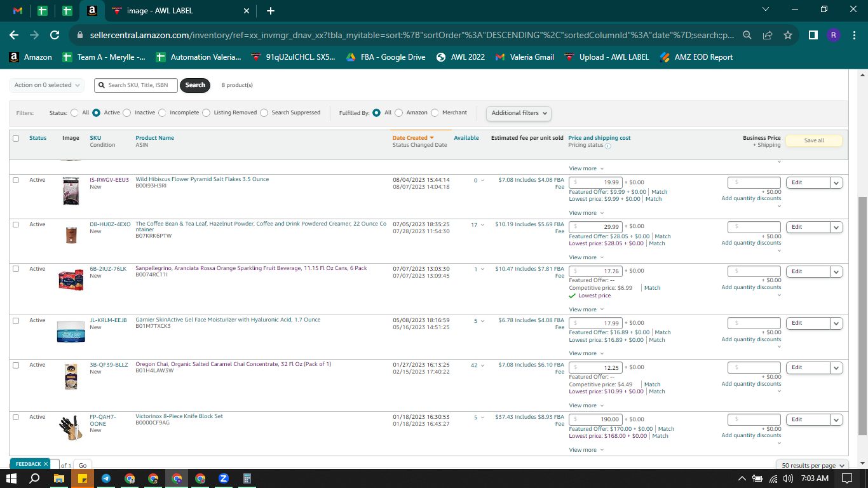The width and height of the screenshot is (868, 488).
Task: Share this page from the address bar
Action: click(768, 36)
